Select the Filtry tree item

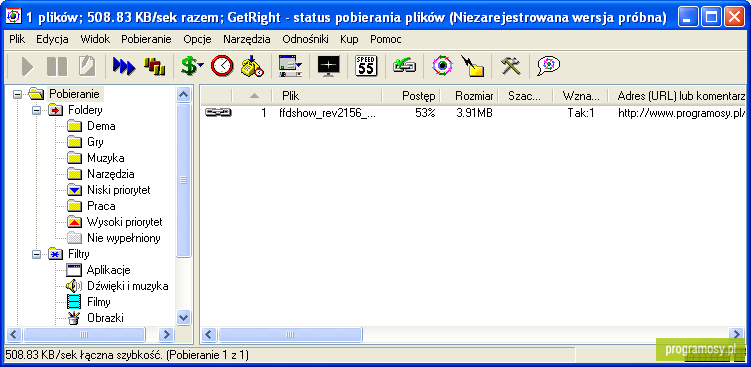(x=79, y=254)
